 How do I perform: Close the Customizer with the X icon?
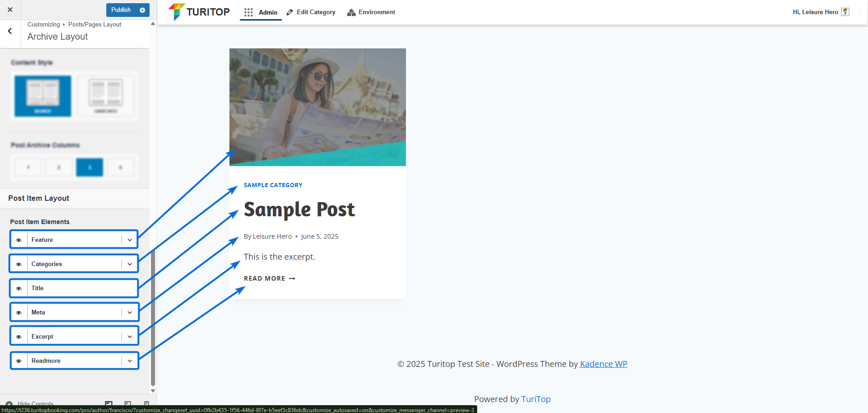coord(10,10)
